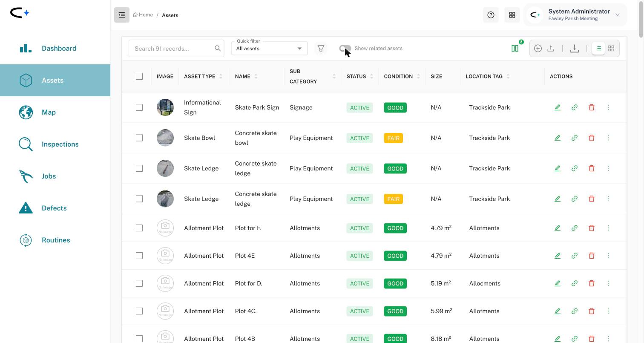Check the Plot for F. row checkbox
Viewport: 644px width, 343px height.
pyautogui.click(x=139, y=228)
